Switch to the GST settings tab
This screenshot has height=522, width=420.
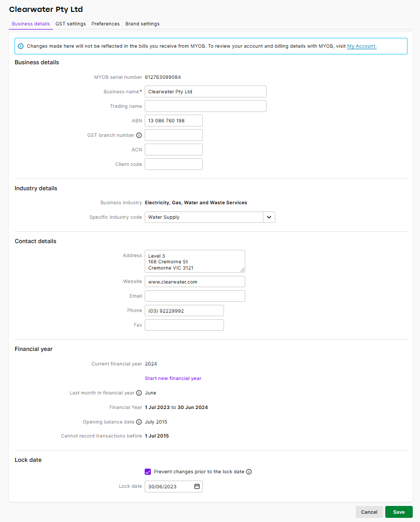tap(71, 23)
